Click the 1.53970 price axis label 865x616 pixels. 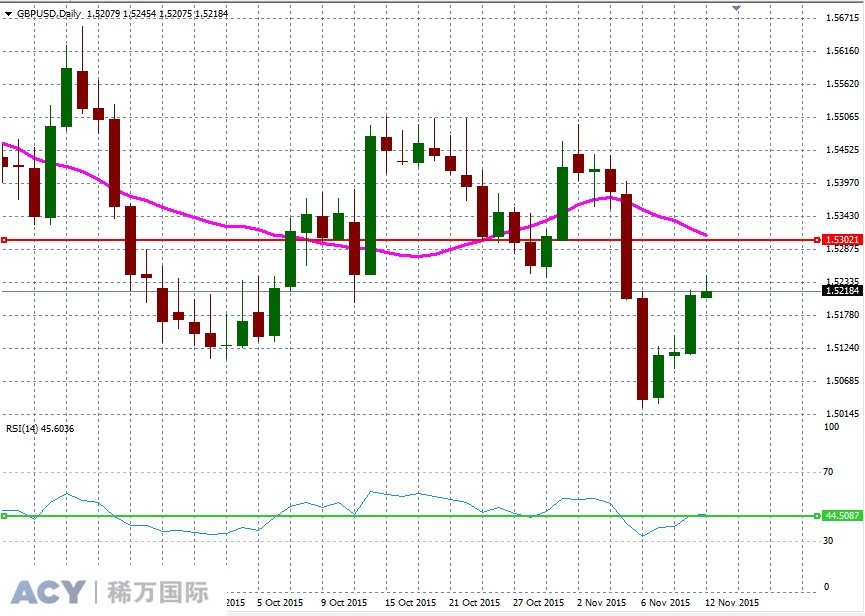842,183
